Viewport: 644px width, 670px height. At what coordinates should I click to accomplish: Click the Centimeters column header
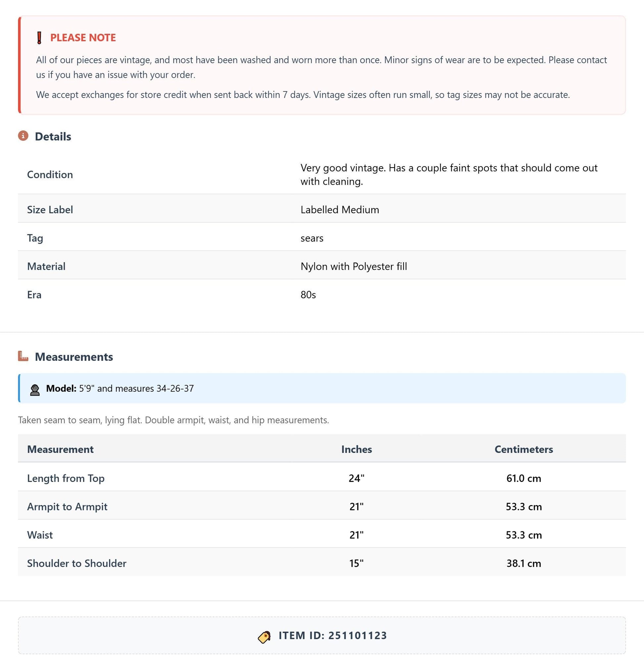(x=524, y=449)
